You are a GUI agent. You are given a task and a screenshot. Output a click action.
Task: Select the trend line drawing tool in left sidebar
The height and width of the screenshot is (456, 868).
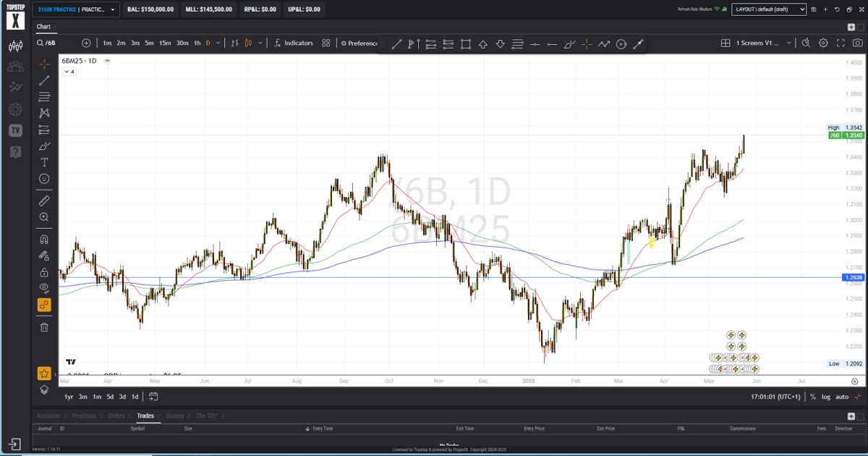(x=44, y=80)
